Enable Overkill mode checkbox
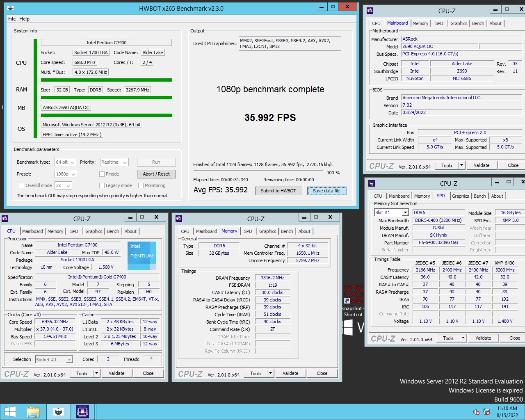This screenshot has height=420, width=525. click(21, 185)
